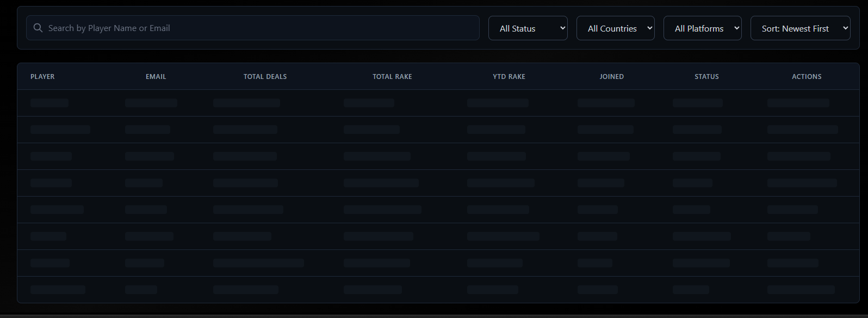Click the TOTAL DEALS column header
Screen dimensions: 868x318
point(265,77)
